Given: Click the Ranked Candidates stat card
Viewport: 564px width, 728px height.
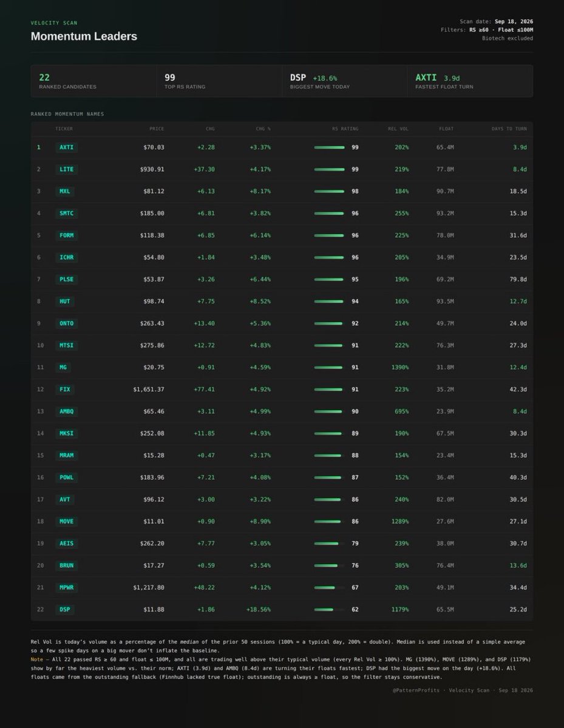Looking at the screenshot, I should [x=93, y=81].
